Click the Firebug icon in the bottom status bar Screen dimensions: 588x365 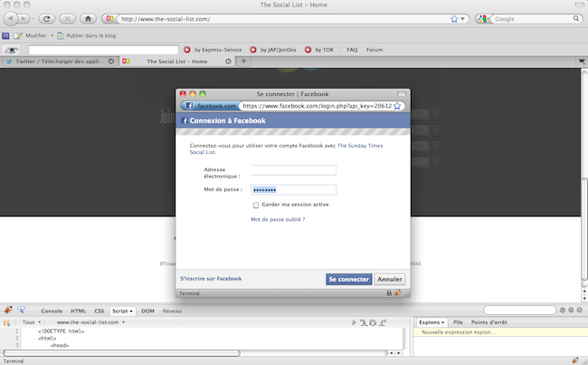pos(574,360)
